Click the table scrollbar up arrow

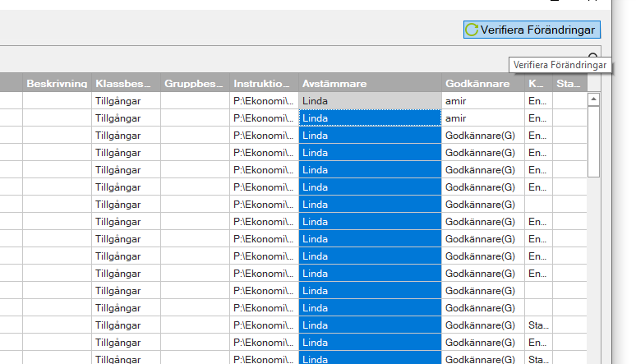593,99
